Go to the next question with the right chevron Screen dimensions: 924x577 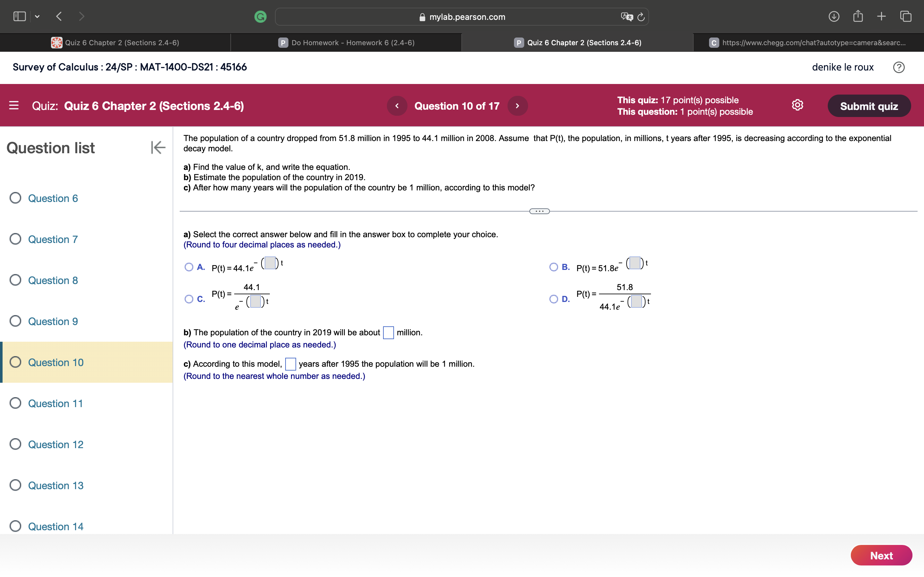pyautogui.click(x=518, y=106)
